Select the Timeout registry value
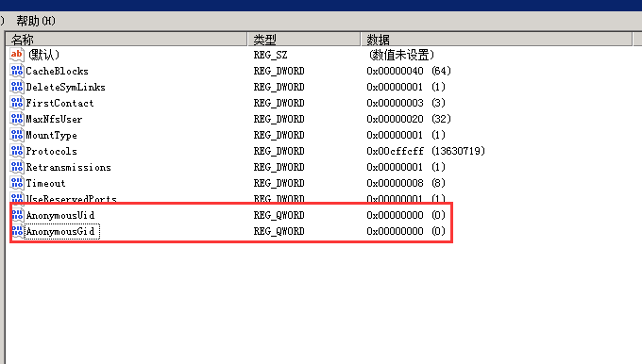642x364 pixels. [45, 183]
